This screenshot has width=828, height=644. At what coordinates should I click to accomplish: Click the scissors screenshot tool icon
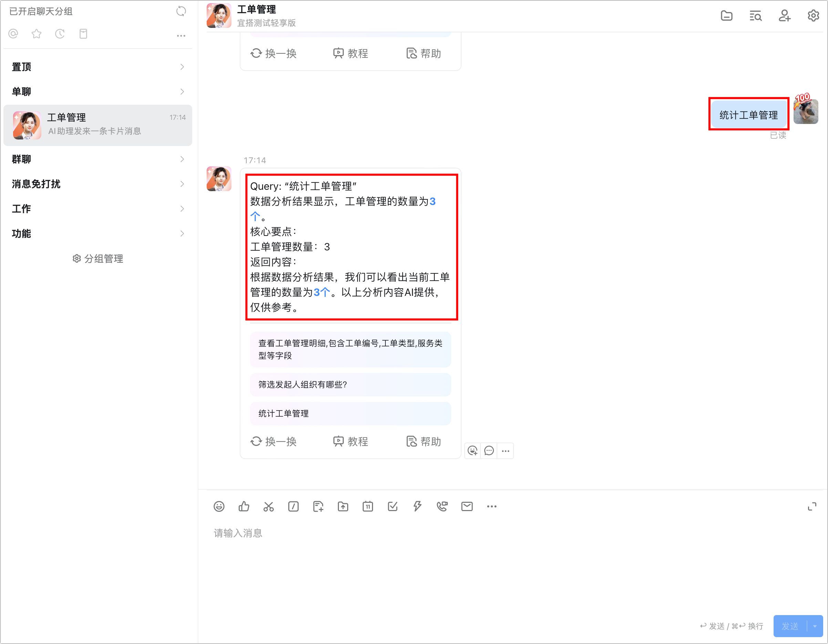[x=268, y=506]
